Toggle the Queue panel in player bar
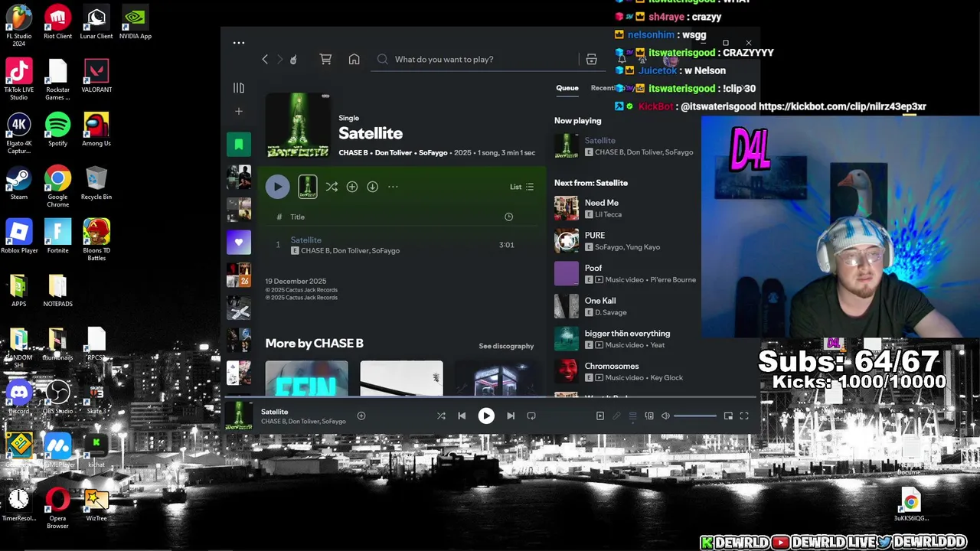Image resolution: width=980 pixels, height=551 pixels. 632,416
